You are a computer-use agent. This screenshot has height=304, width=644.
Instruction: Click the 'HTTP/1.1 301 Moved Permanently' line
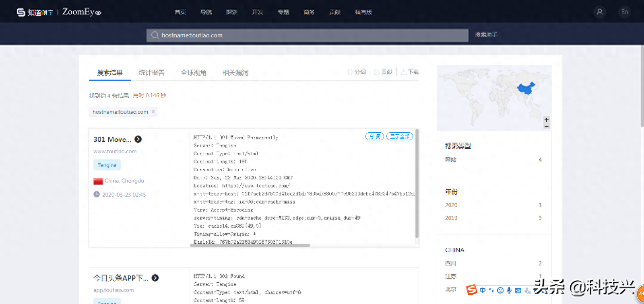pos(236,138)
